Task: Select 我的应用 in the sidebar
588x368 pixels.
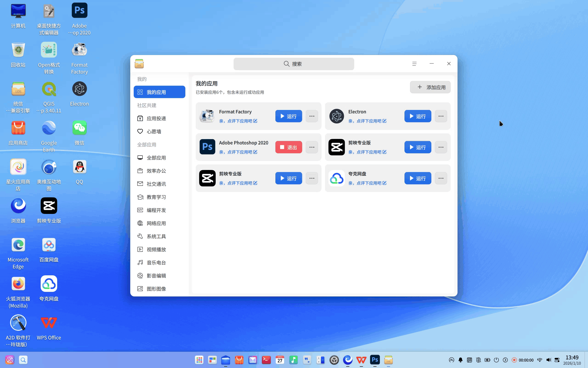Action: pos(159,92)
